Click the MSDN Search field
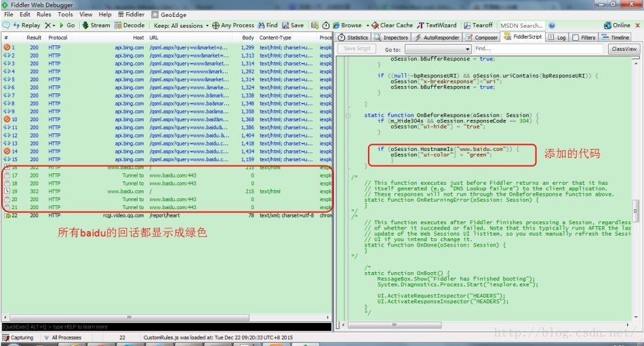 tap(521, 26)
